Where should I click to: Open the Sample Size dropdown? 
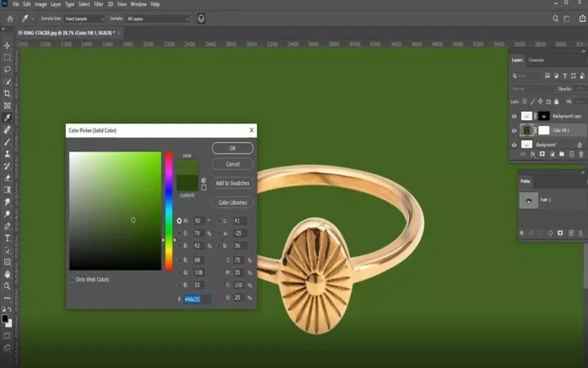[86, 18]
